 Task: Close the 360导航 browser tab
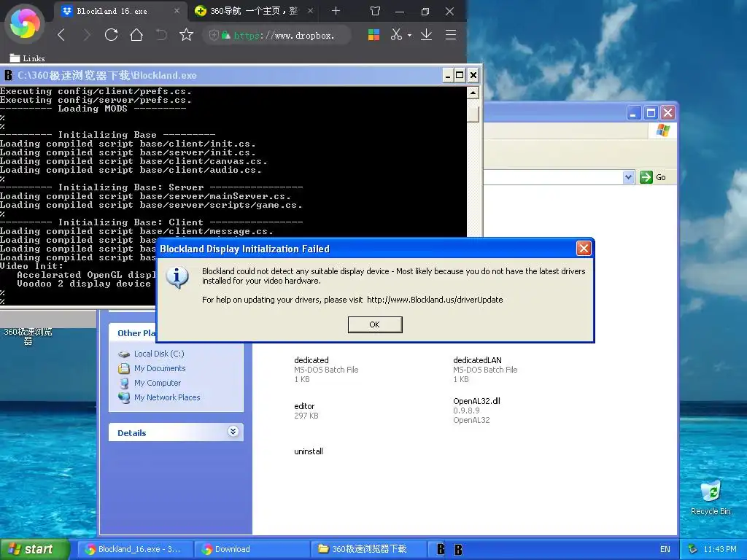point(310,11)
